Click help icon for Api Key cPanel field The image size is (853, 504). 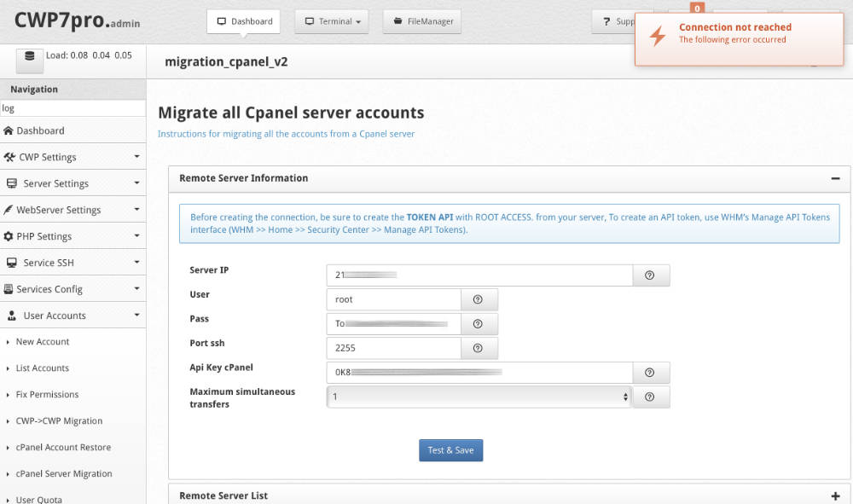coord(651,373)
